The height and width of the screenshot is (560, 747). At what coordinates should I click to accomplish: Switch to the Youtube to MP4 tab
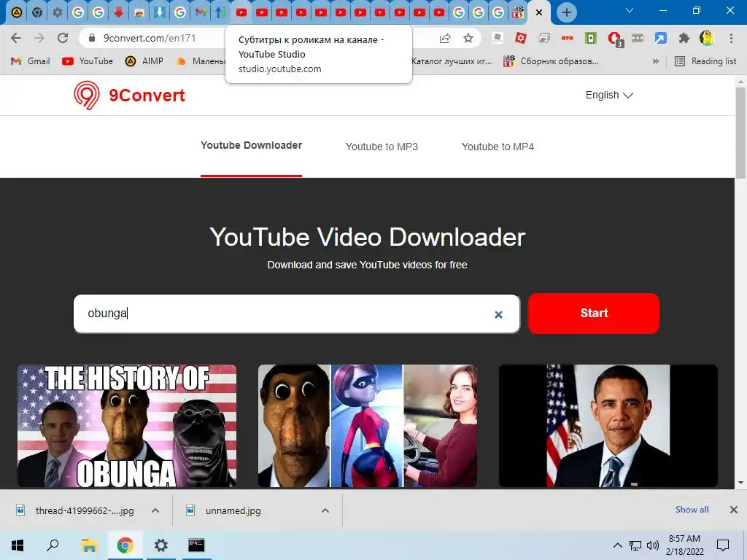pos(498,147)
